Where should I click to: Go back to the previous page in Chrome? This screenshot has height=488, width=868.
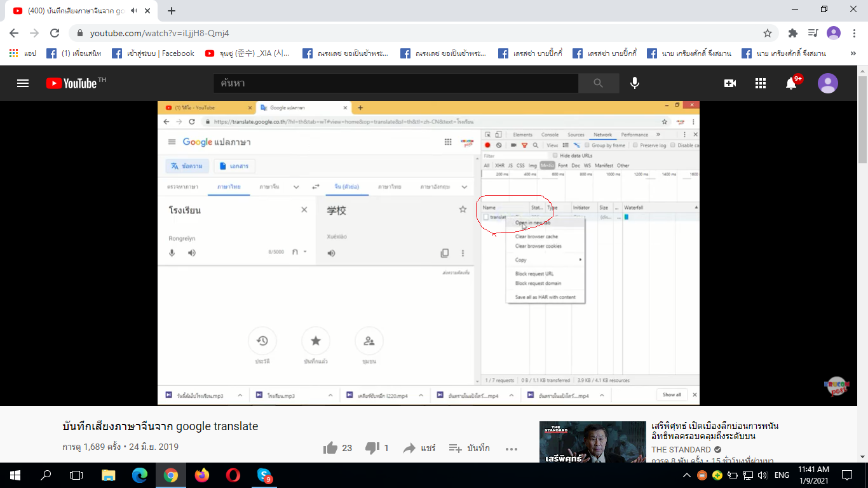14,33
